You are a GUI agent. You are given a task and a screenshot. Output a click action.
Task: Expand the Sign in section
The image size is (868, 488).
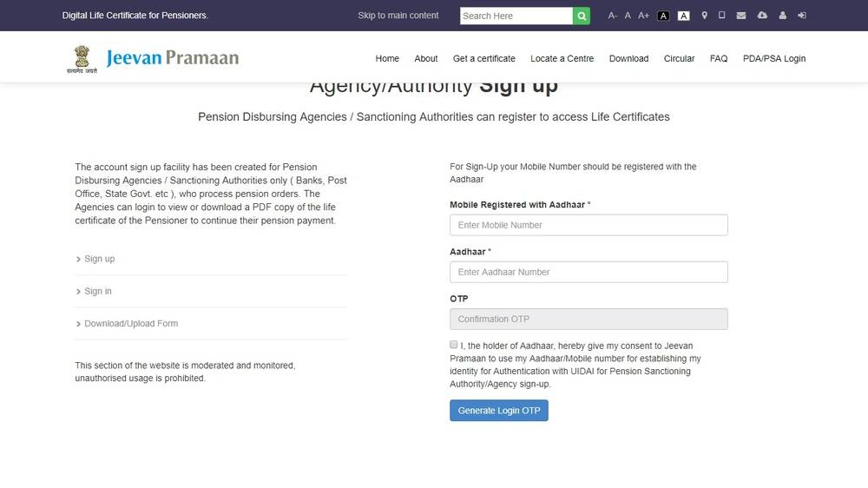97,291
